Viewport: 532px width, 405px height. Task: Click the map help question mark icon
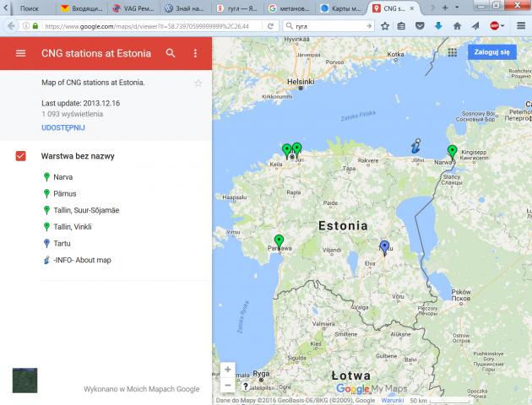(x=245, y=386)
